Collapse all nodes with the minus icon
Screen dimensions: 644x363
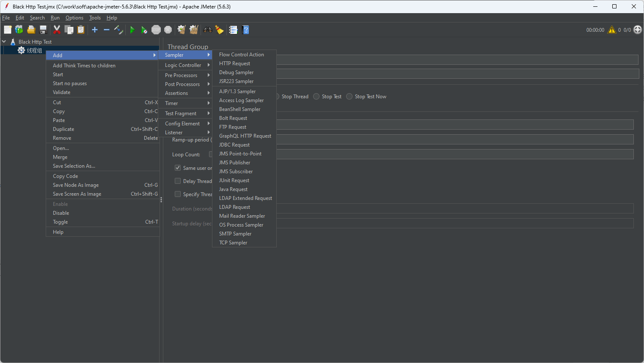(107, 30)
